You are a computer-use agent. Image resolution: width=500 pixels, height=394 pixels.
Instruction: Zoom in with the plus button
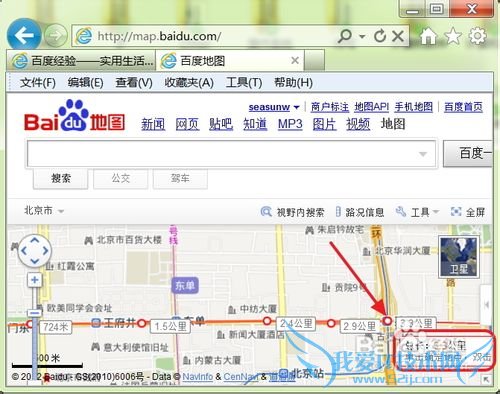tap(35, 280)
